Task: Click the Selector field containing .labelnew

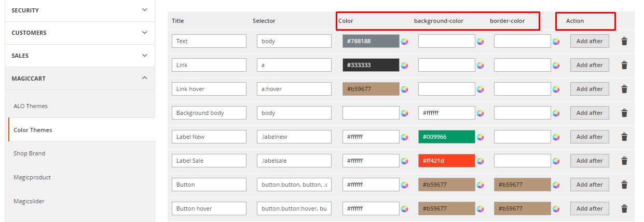Action: click(294, 137)
